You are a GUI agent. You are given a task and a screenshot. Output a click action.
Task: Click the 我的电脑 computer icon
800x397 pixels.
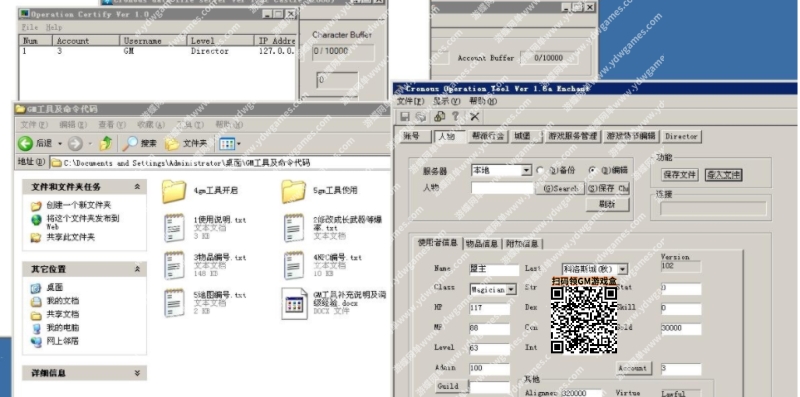click(x=36, y=328)
